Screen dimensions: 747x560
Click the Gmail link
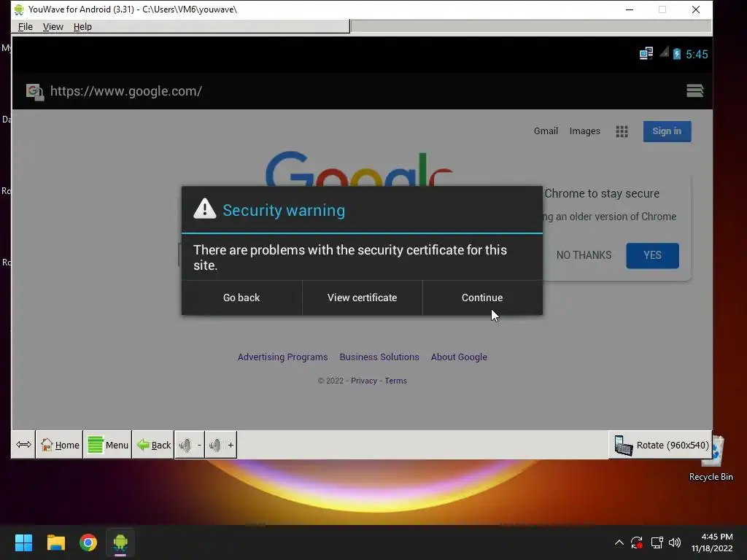(x=546, y=131)
